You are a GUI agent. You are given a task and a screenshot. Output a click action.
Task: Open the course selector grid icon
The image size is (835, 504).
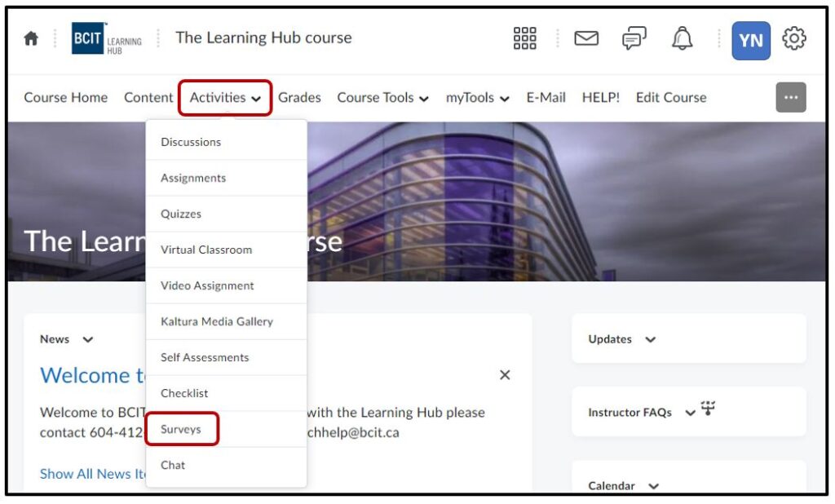click(x=524, y=38)
